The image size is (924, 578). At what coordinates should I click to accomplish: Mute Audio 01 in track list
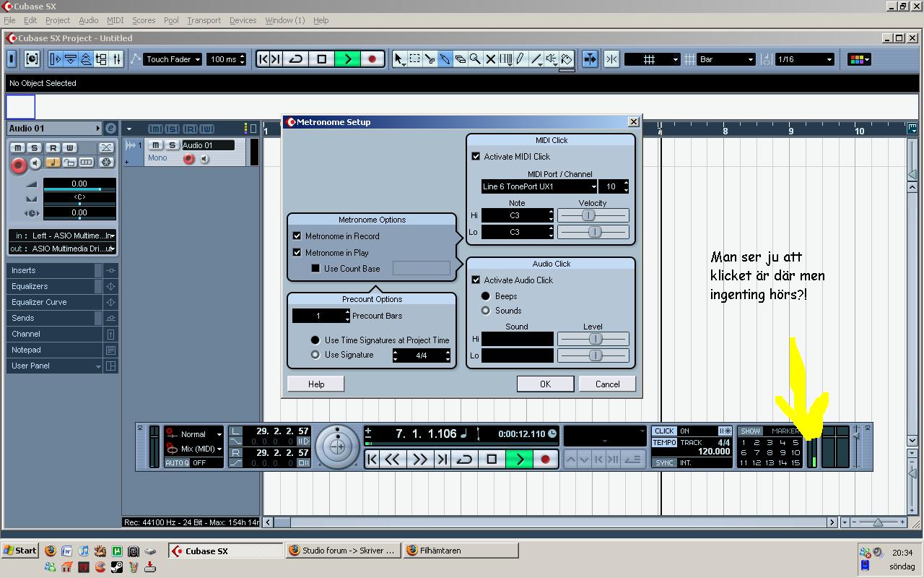tap(155, 145)
